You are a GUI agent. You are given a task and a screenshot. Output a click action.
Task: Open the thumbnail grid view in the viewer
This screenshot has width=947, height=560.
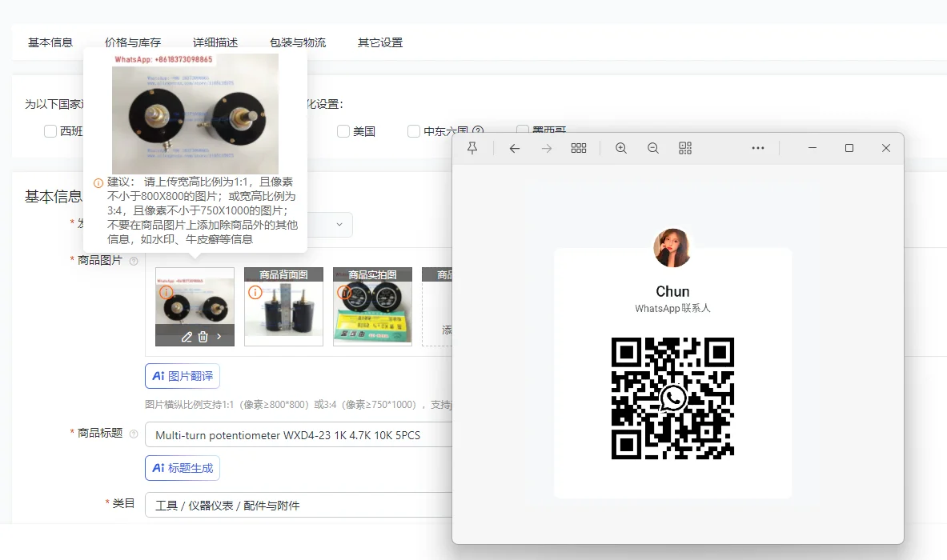(579, 148)
